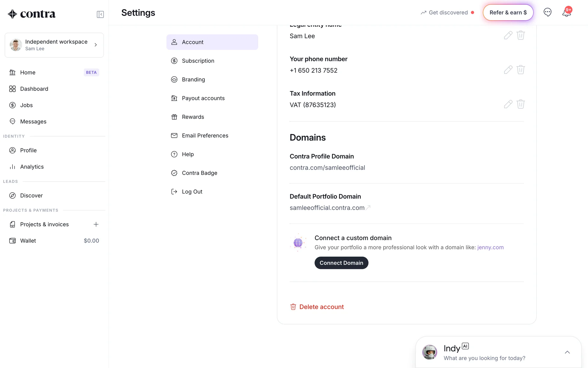The height and width of the screenshot is (368, 588).
Task: Open Get discovered option in header
Action: tap(448, 13)
